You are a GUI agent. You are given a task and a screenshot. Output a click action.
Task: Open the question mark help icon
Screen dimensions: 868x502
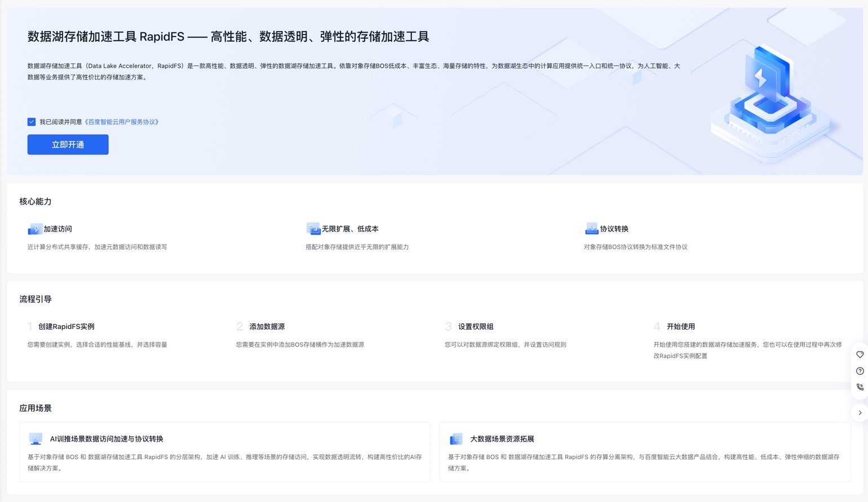coord(860,371)
